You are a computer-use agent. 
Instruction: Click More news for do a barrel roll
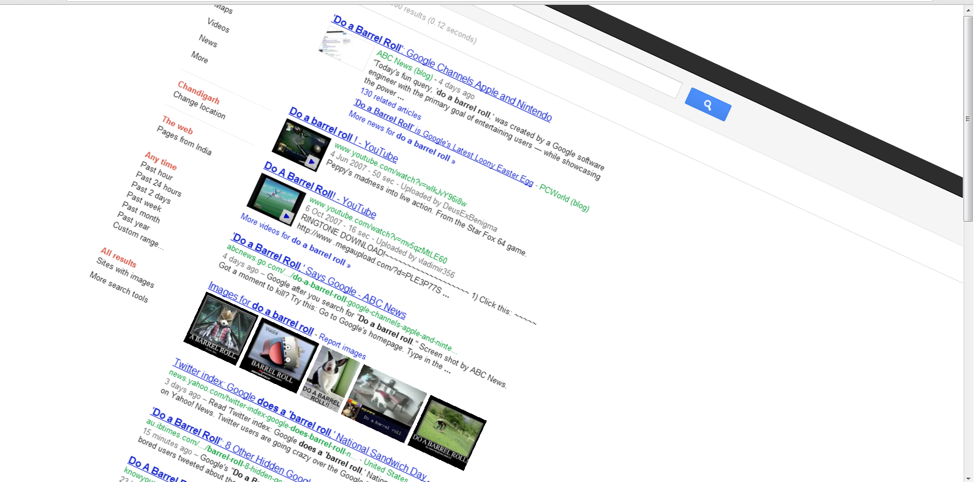[x=402, y=137]
